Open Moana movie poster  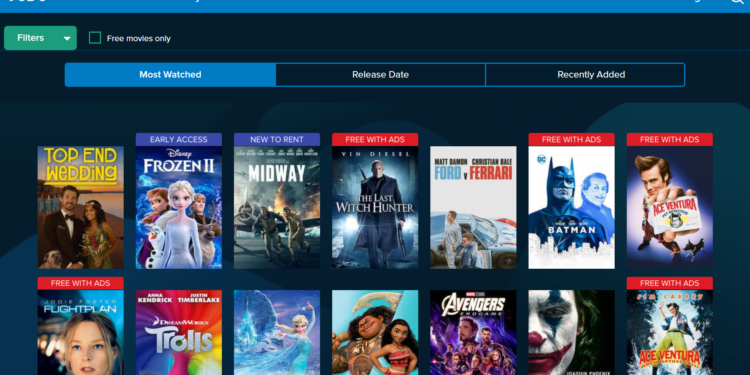point(375,332)
